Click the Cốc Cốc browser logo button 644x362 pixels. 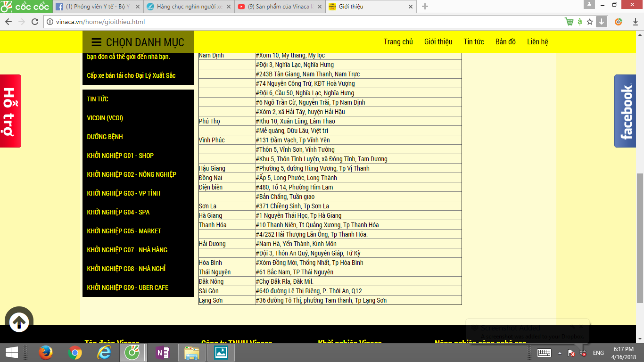25,7
